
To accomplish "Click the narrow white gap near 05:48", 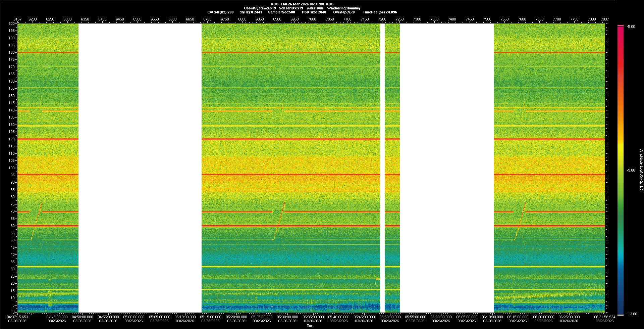I will (382, 168).
